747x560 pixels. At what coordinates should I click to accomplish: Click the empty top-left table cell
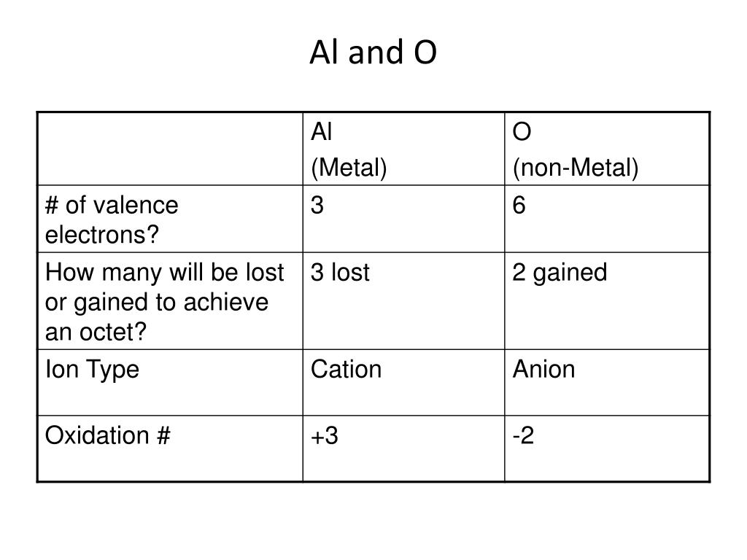click(x=170, y=149)
